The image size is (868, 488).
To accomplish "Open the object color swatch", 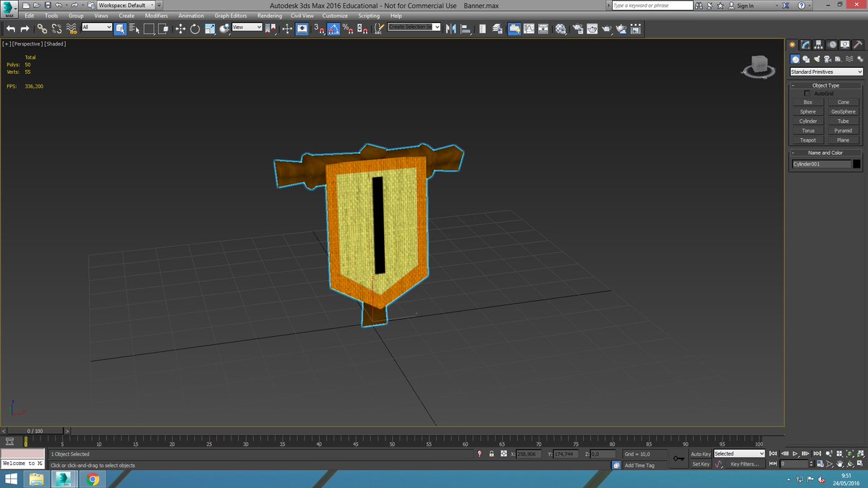I will [857, 164].
